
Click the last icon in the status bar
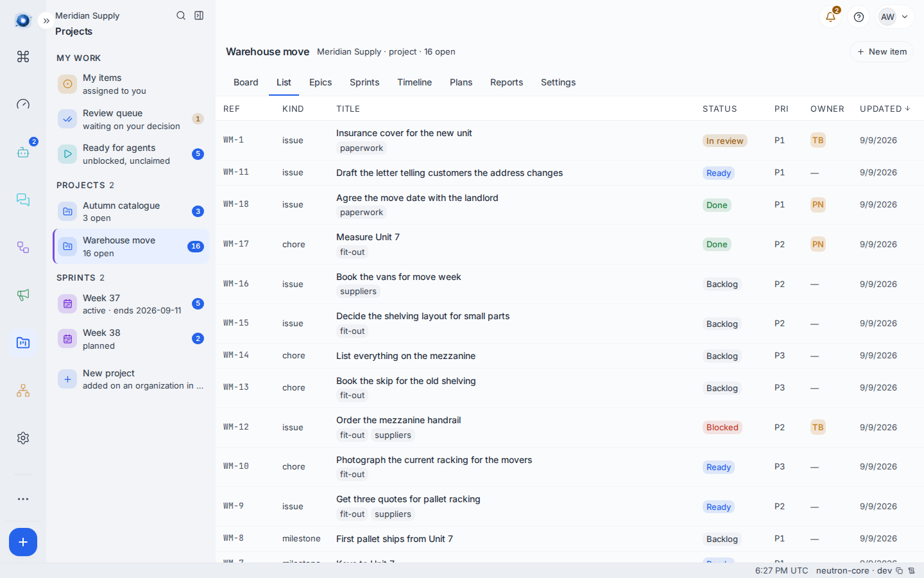pyautogui.click(x=911, y=571)
